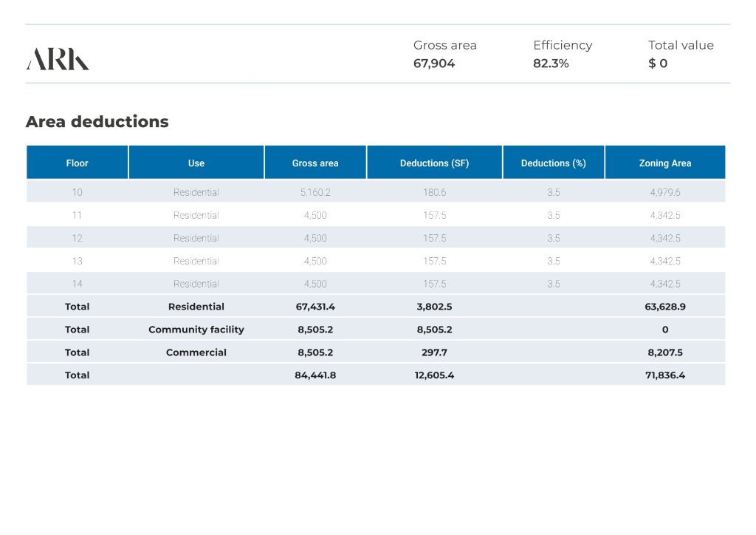
Task: Click grand total deductions 12,605.4
Action: point(434,375)
